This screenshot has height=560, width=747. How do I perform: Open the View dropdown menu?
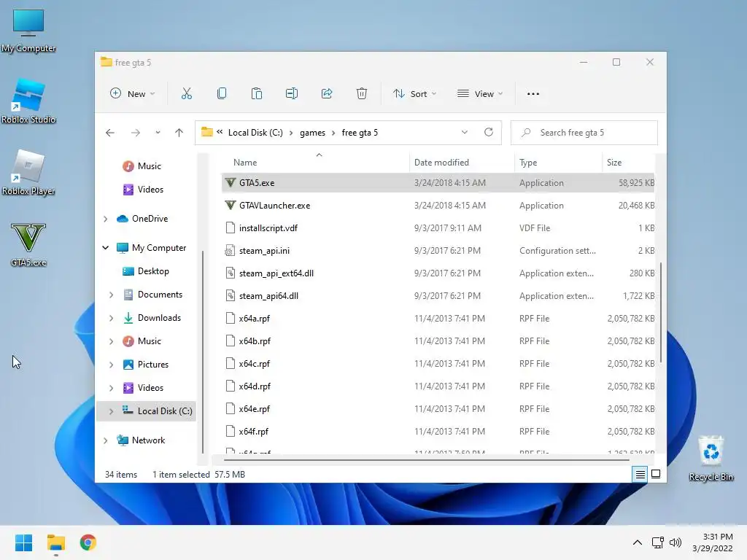tap(480, 94)
